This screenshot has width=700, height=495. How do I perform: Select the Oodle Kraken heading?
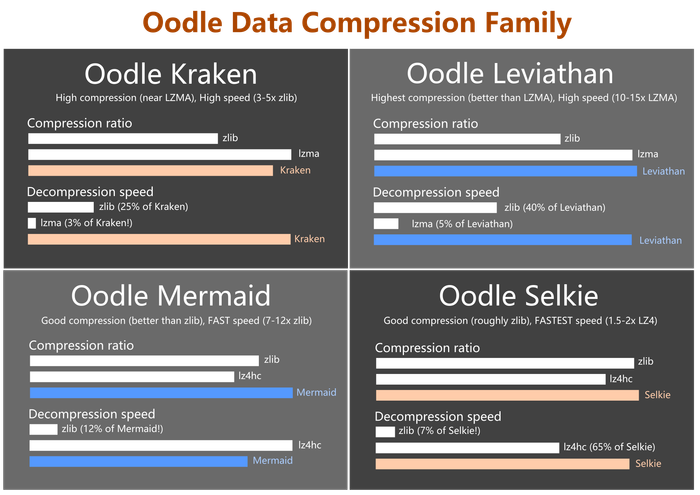(171, 74)
